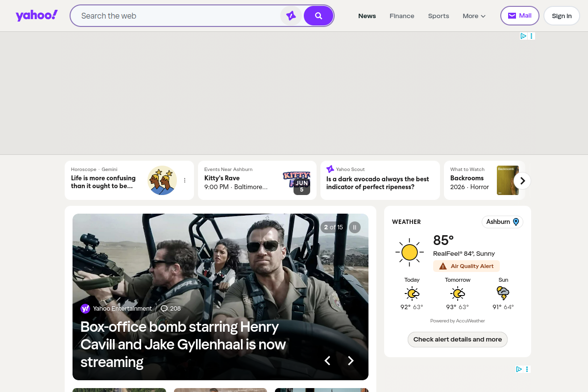Viewport: 588px width, 392px height.
Task: Open the Sports section
Action: click(439, 16)
